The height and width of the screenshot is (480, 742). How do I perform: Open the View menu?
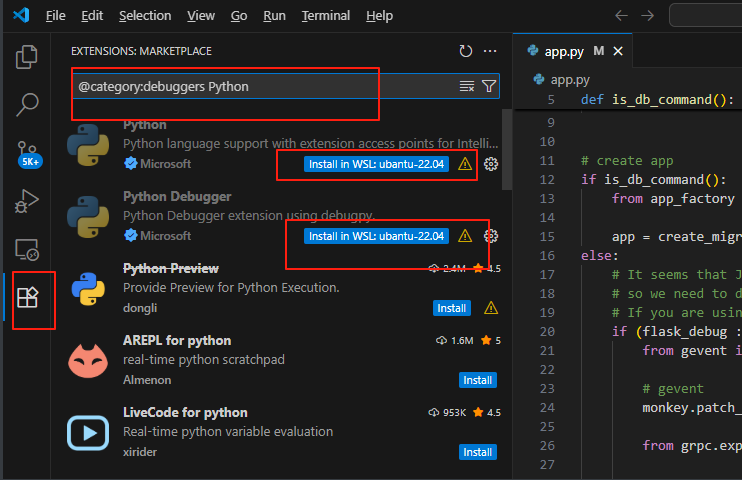201,16
